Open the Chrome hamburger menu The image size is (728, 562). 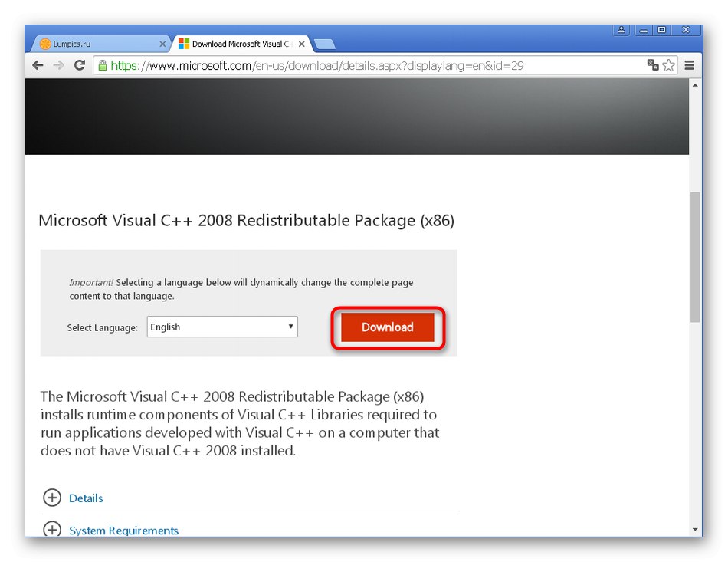(x=690, y=65)
